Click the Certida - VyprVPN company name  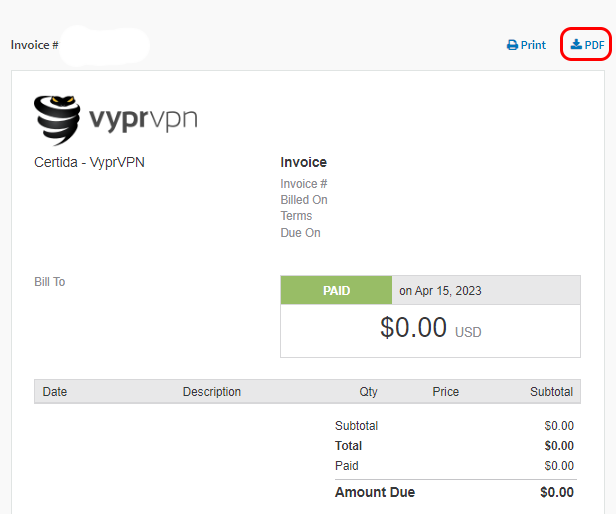pyautogui.click(x=89, y=162)
